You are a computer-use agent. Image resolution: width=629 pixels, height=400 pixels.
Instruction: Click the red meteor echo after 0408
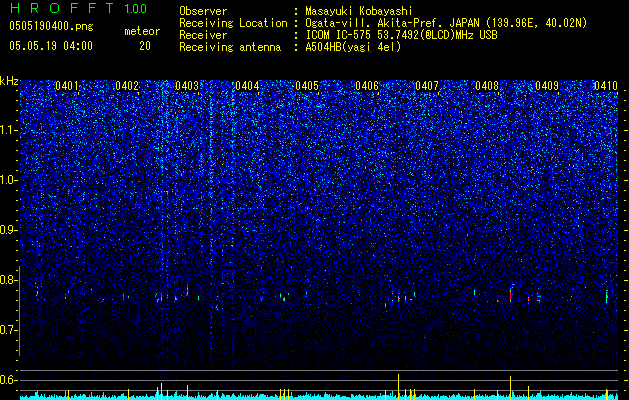pos(510,295)
